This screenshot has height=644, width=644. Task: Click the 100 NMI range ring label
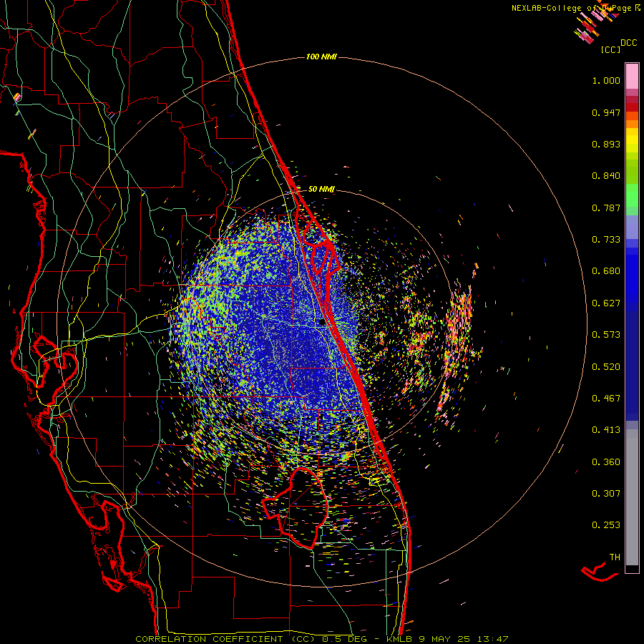(321, 57)
